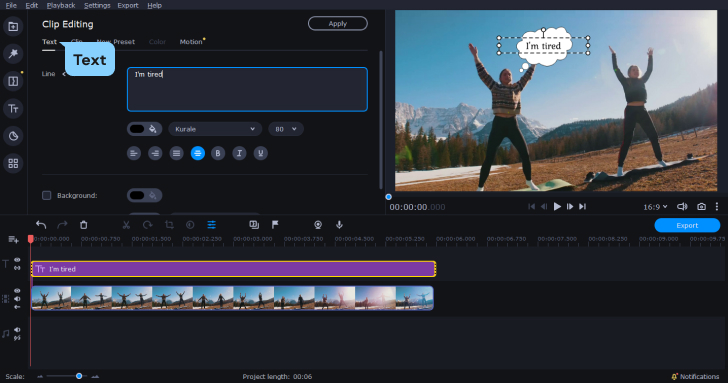Redo the last undone action
The image size is (728, 383).
(62, 225)
